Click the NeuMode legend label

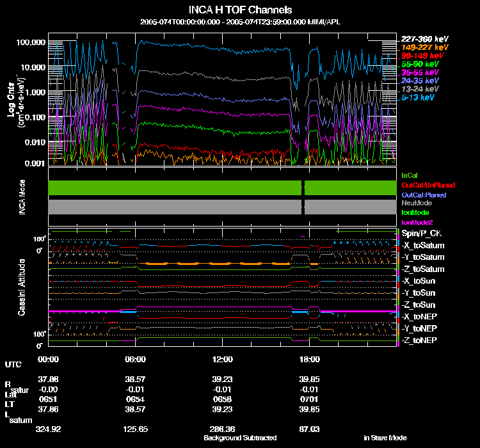[x=417, y=203]
